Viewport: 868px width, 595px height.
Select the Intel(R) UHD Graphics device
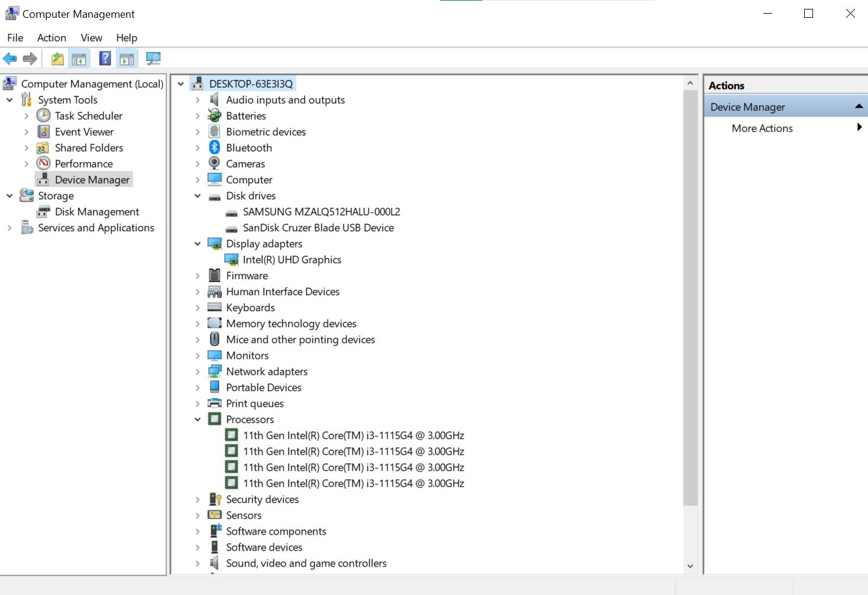292,260
